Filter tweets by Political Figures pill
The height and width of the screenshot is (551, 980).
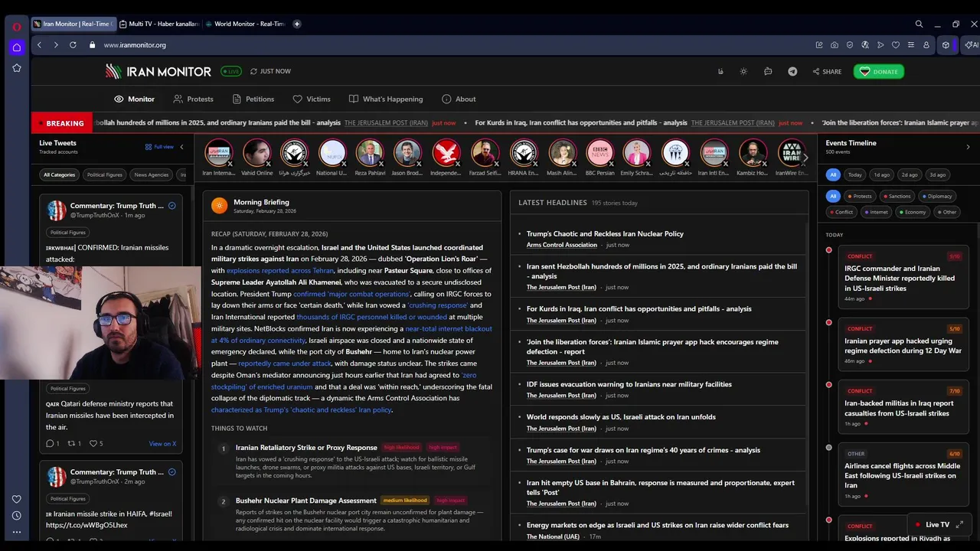pos(104,174)
